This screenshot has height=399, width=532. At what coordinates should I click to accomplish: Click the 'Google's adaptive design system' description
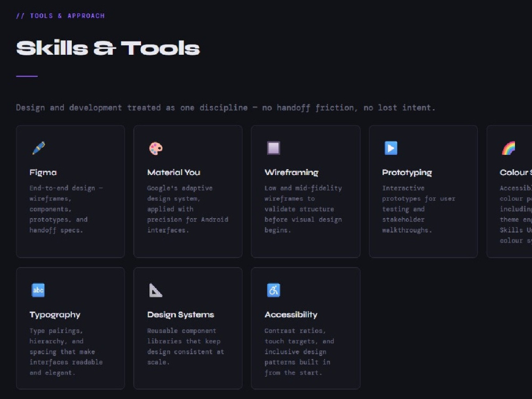point(188,209)
